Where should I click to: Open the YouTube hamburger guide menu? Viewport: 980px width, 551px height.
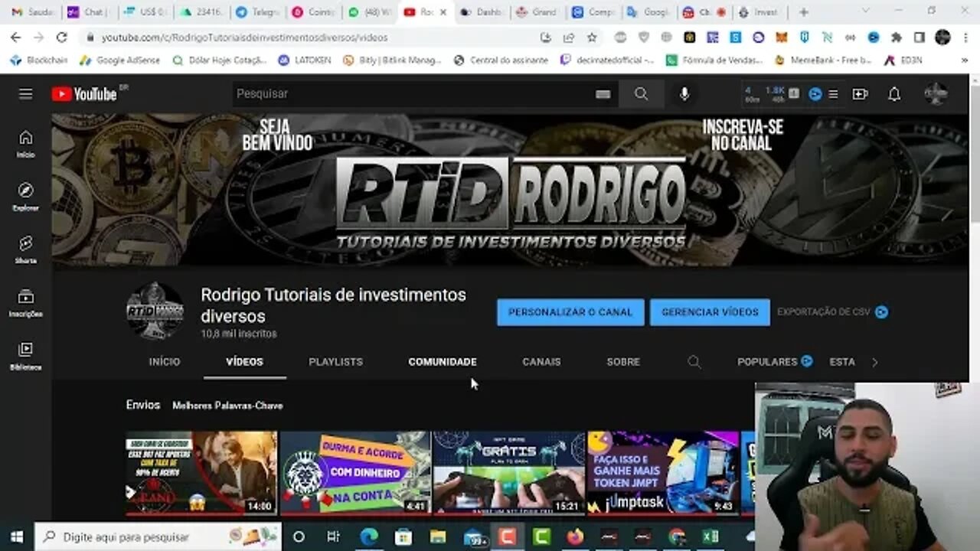26,94
